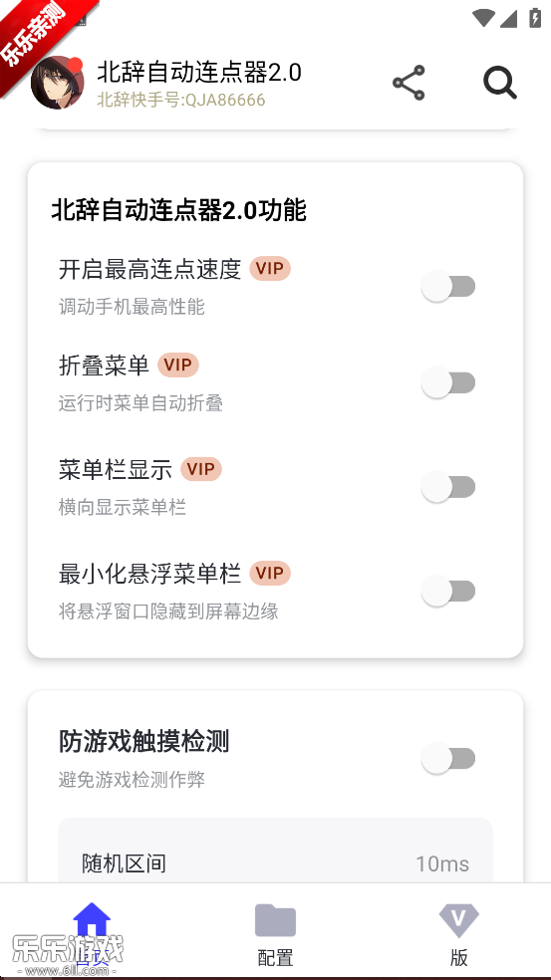The image size is (551, 980).
Task: Open the VIP diamond icon tab
Action: (x=458, y=920)
